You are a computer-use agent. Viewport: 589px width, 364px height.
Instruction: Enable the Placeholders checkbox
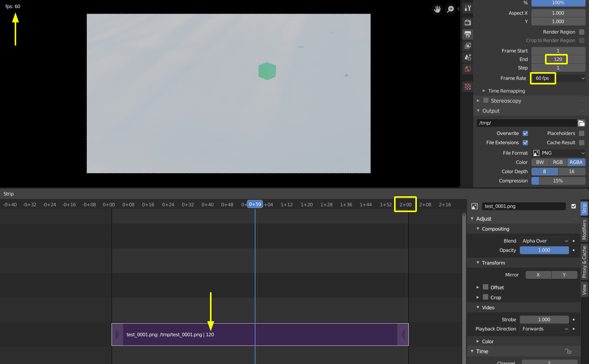pos(582,133)
